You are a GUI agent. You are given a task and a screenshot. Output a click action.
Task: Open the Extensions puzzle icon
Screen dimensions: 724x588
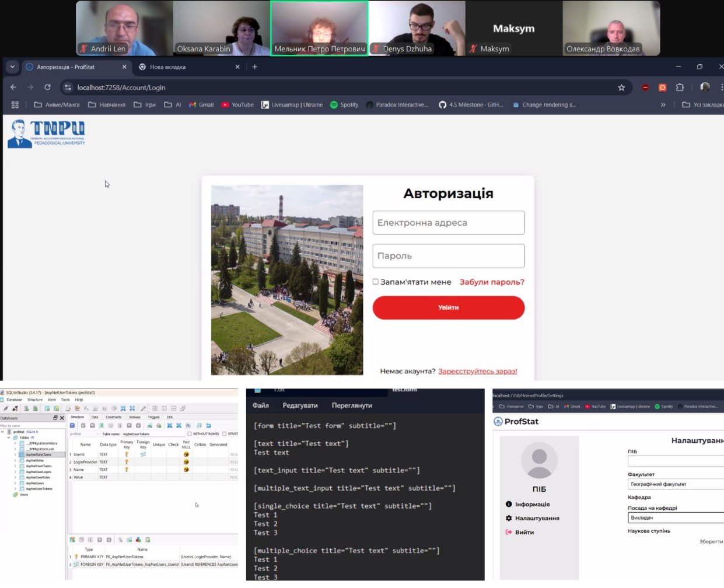[680, 87]
